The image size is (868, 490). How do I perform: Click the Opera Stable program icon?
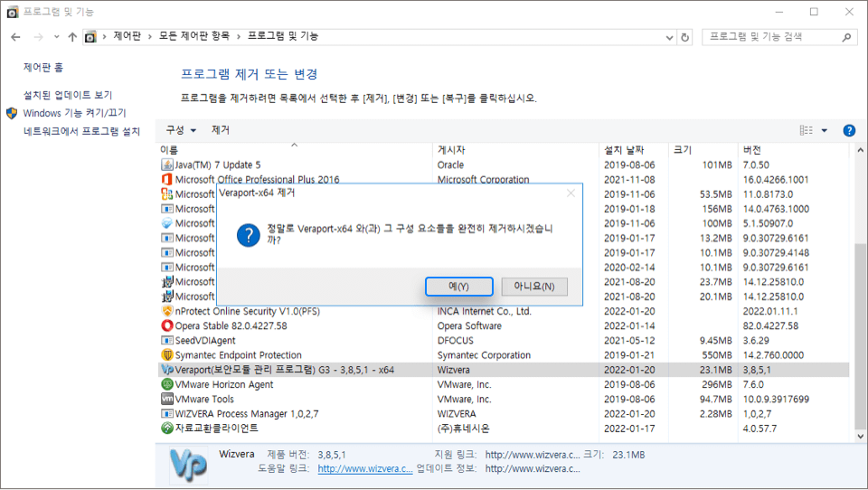coord(166,325)
